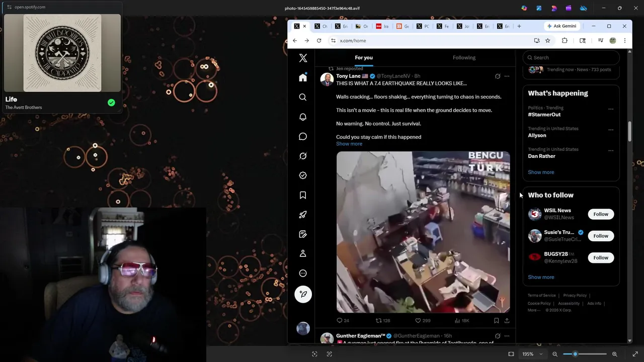The width and height of the screenshot is (644, 362).
Task: Open Allyson trending topic
Action: pyautogui.click(x=537, y=135)
